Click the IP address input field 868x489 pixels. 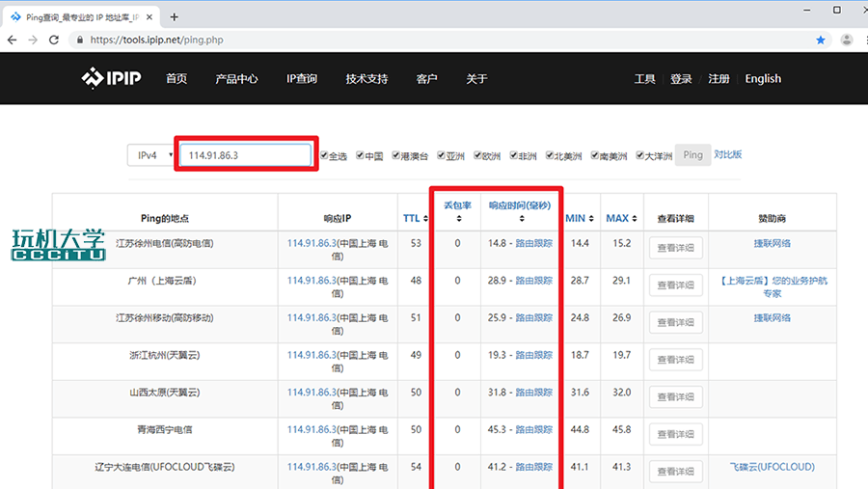click(x=246, y=155)
